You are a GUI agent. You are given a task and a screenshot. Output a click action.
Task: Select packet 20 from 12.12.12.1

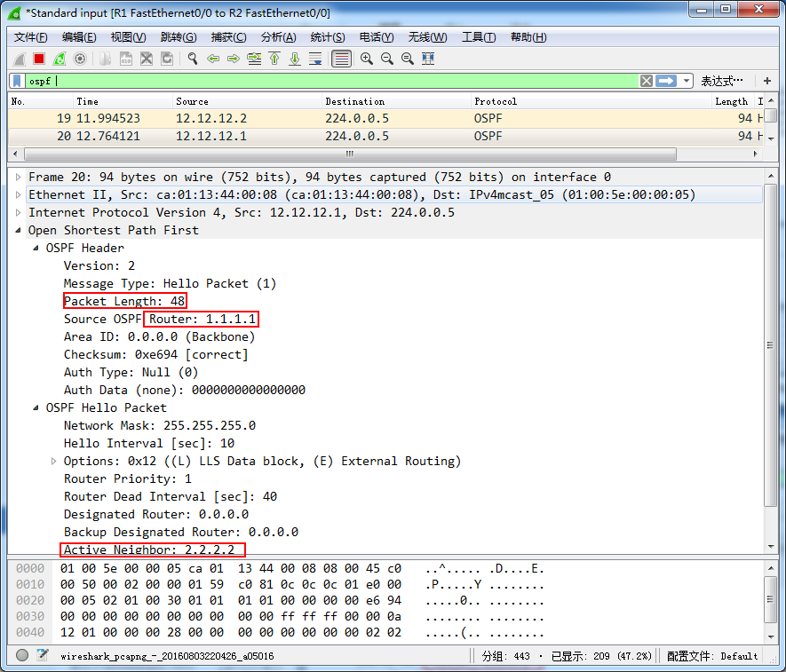point(385,137)
